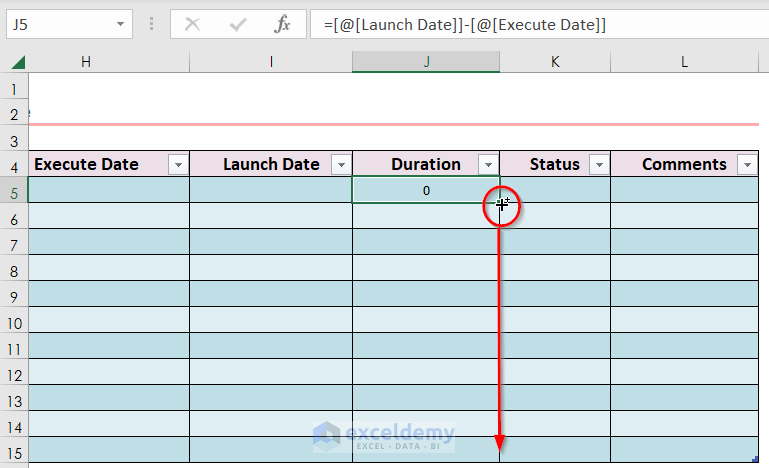The height and width of the screenshot is (468, 769).
Task: Click the Launch Date header cell
Action: coord(271,164)
